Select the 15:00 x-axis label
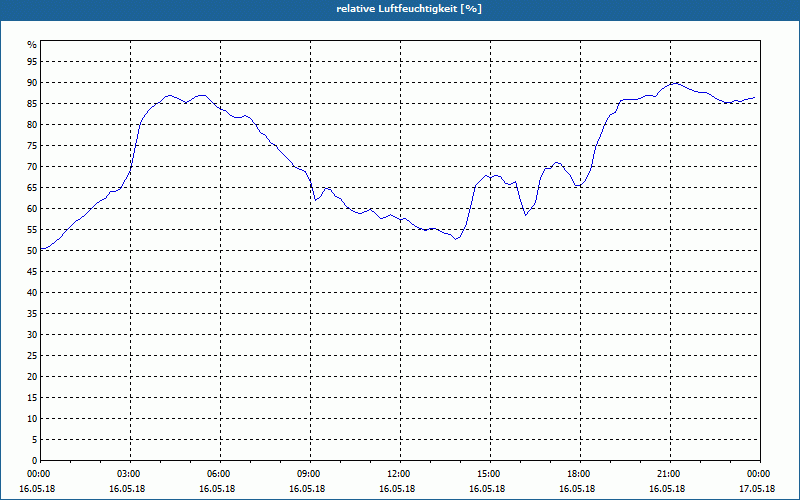The width and height of the screenshot is (800, 500). [491, 474]
